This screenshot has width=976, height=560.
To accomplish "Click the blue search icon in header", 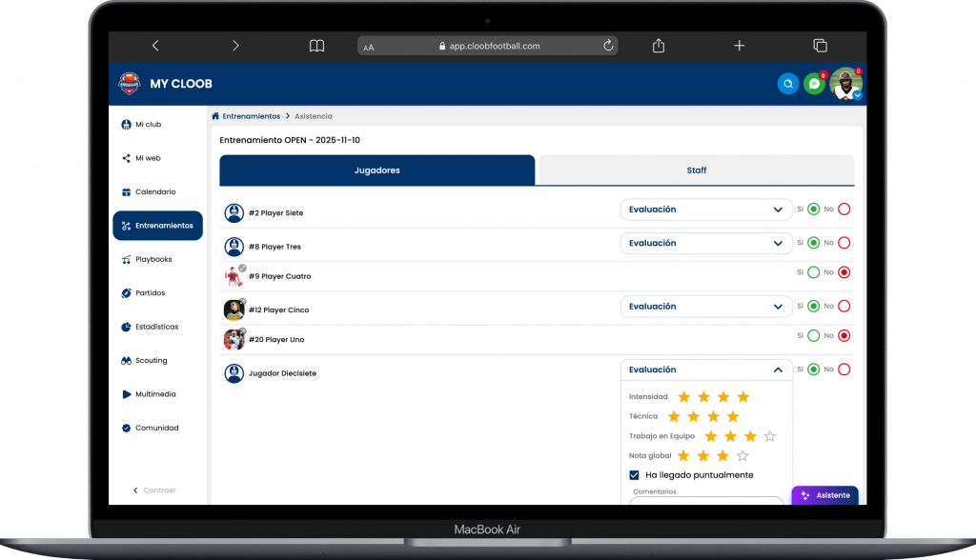I will 788,84.
